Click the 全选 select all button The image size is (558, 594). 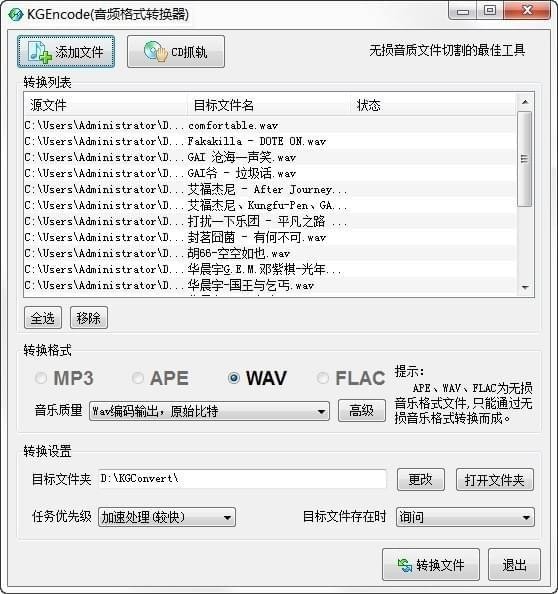coord(42,318)
